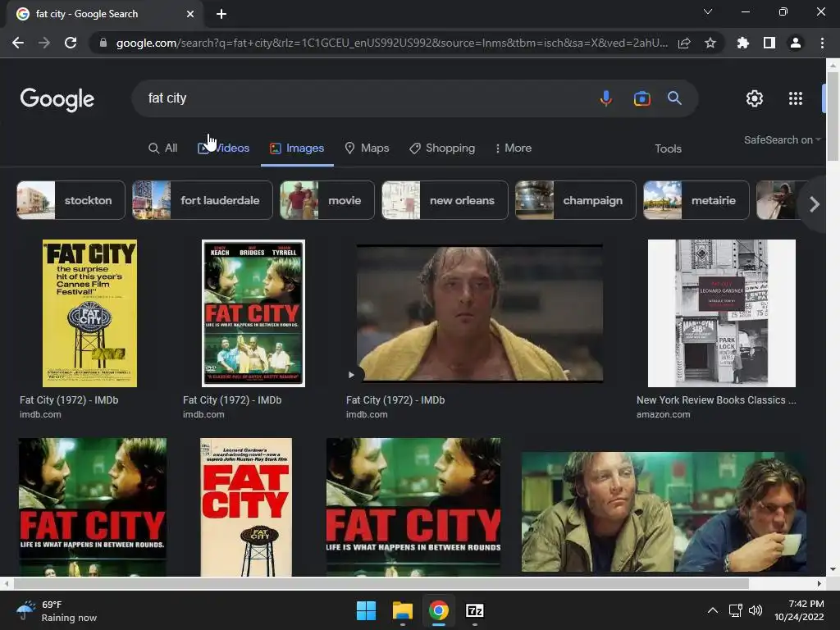Show hidden system tray icons
The width and height of the screenshot is (840, 630).
713,610
